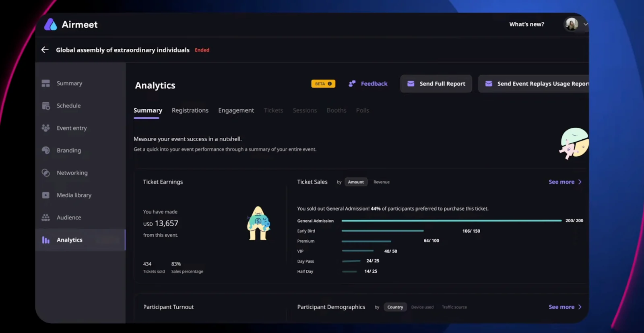Click the Premium progress bar
Screen dimensions: 644x333
[366, 241]
